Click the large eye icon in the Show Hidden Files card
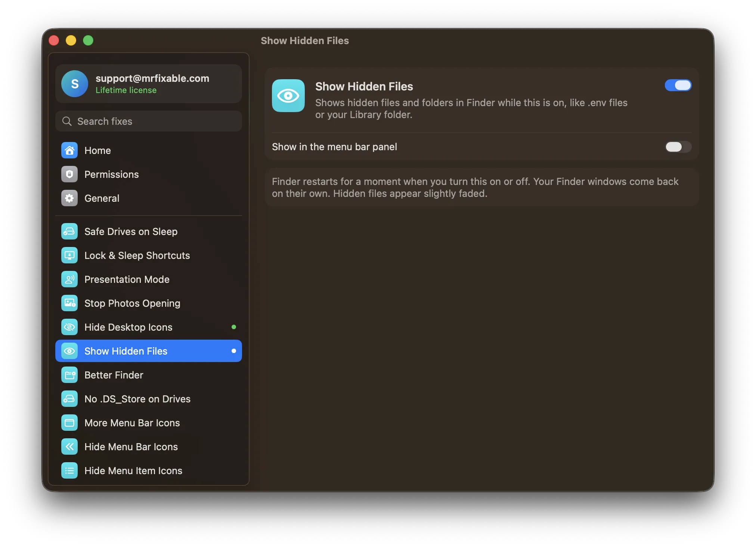Image resolution: width=756 pixels, height=547 pixels. [288, 96]
